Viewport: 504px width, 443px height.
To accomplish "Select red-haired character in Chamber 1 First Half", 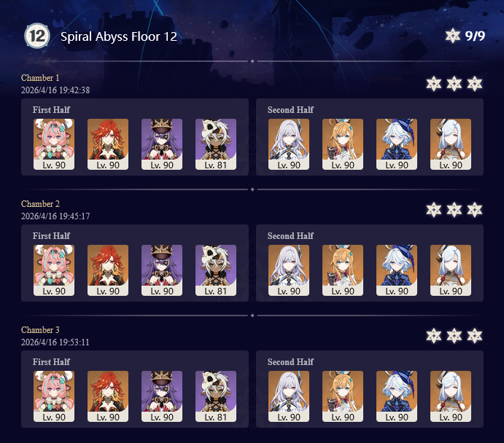I will 108,144.
